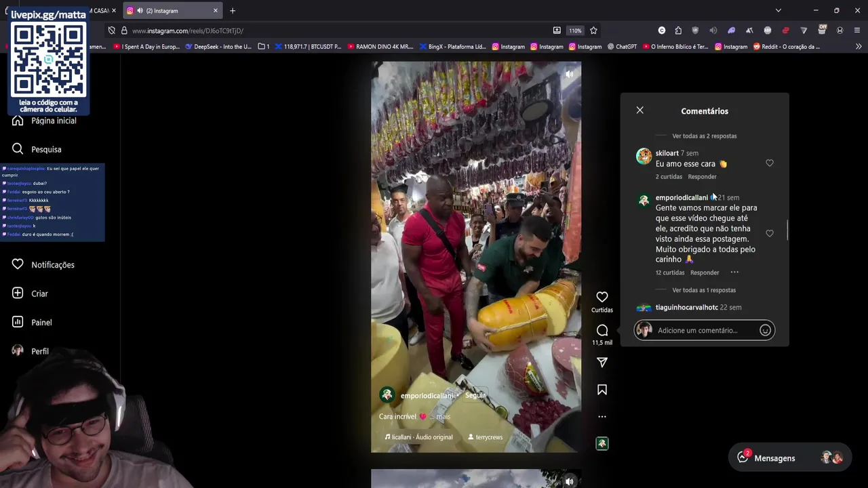
Task: Open RAMON DINO 4K bookmark
Action: tap(380, 47)
